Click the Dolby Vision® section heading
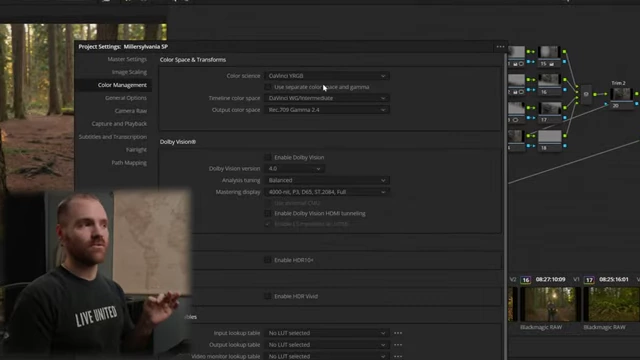This screenshot has height=360, width=640. click(178, 142)
